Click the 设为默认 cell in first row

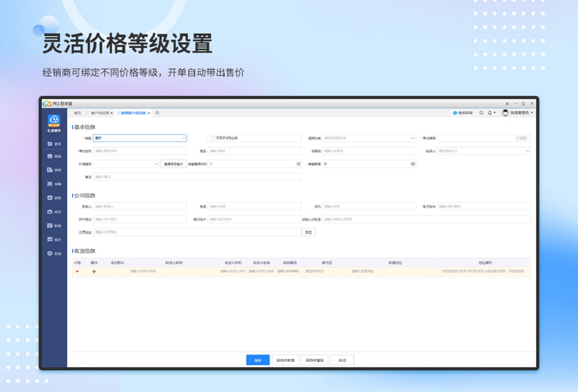pos(117,271)
